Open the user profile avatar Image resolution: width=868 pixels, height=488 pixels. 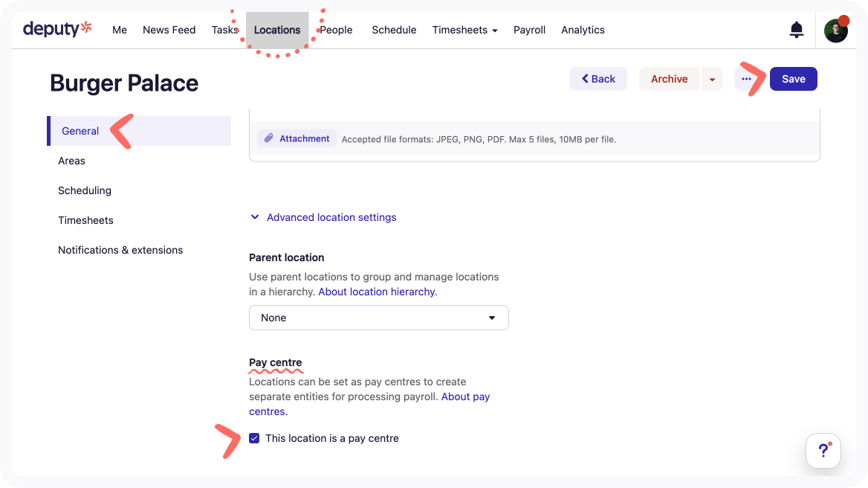(x=835, y=30)
